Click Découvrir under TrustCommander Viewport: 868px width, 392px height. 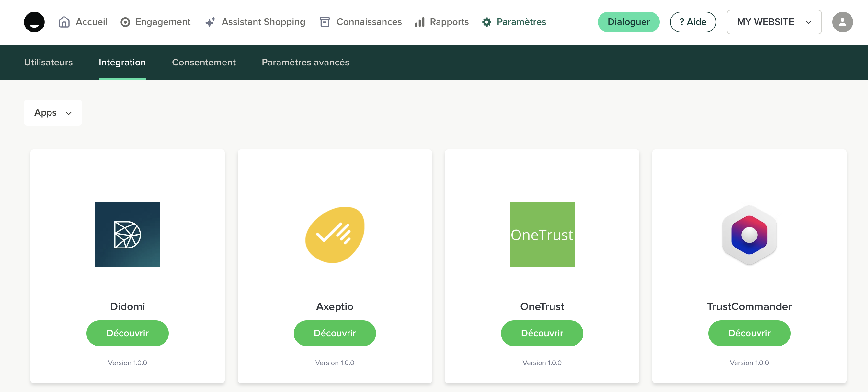(749, 333)
